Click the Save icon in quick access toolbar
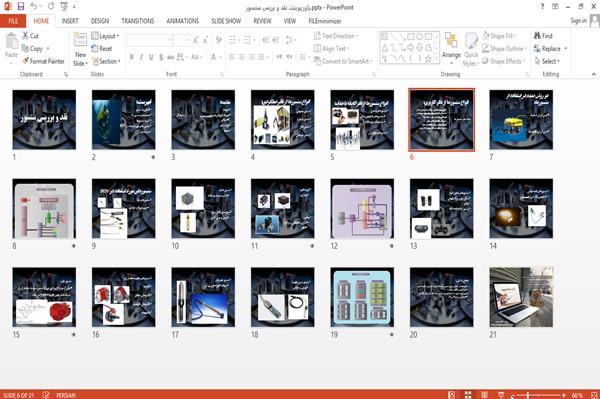 point(21,6)
